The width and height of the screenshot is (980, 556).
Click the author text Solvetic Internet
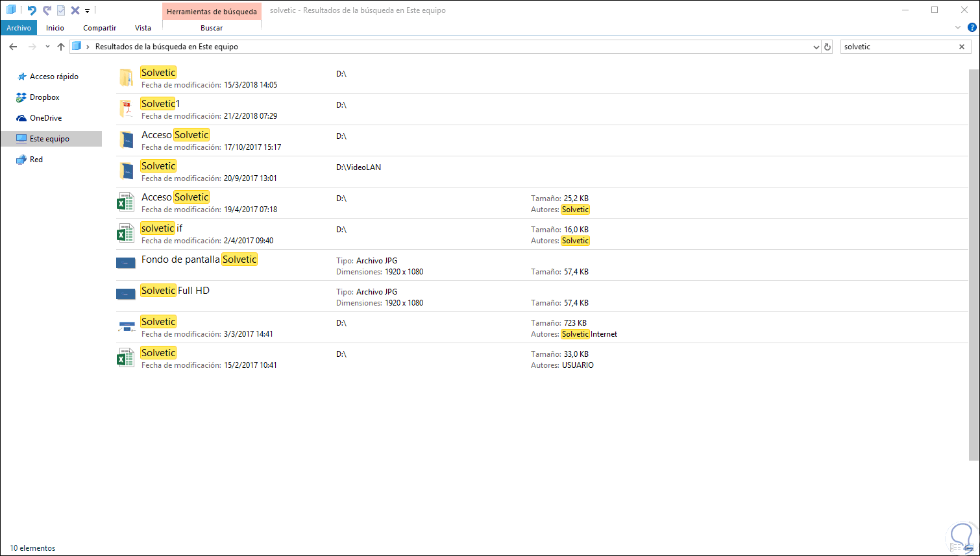[x=589, y=334]
